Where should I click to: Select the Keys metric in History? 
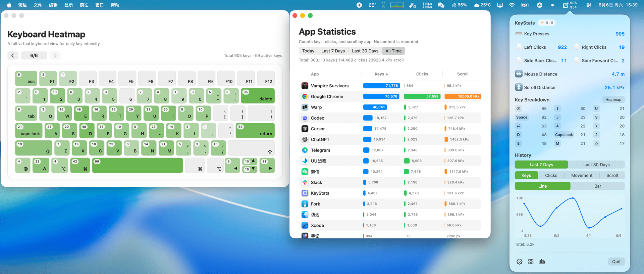point(526,175)
